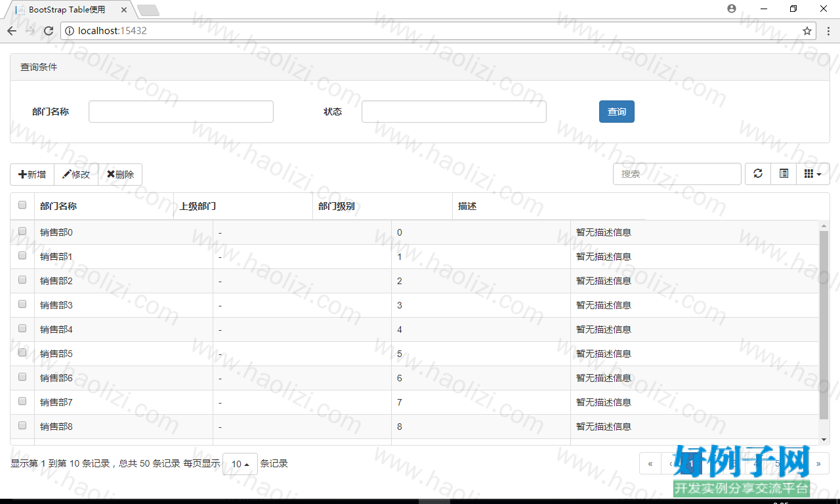The width and height of the screenshot is (840, 504).
Task: Check the box for 销售部0
Action: coord(22,231)
